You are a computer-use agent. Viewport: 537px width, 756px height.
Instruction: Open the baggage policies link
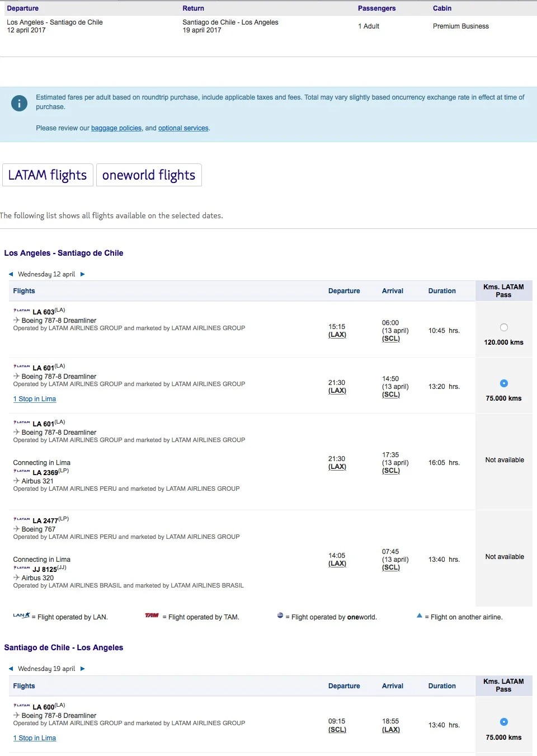pyautogui.click(x=116, y=128)
